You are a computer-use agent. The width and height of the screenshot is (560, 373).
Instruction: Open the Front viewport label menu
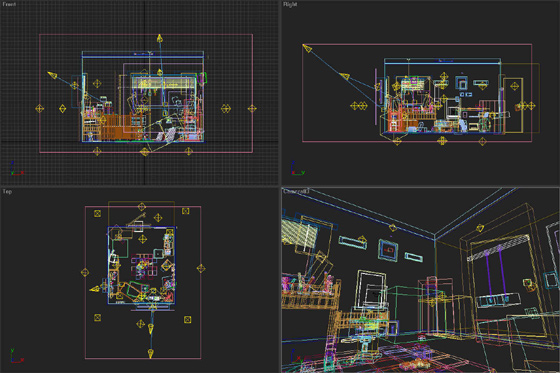pyautogui.click(x=9, y=4)
